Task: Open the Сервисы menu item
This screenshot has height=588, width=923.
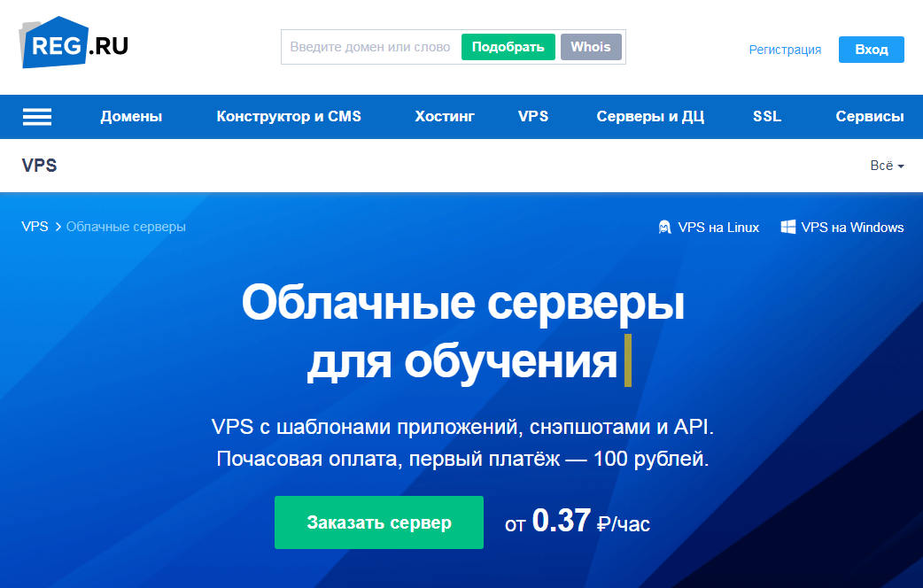Action: 869,117
